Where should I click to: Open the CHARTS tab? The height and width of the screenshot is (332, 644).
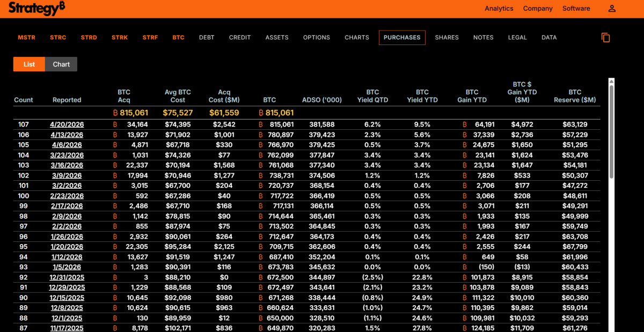point(357,38)
